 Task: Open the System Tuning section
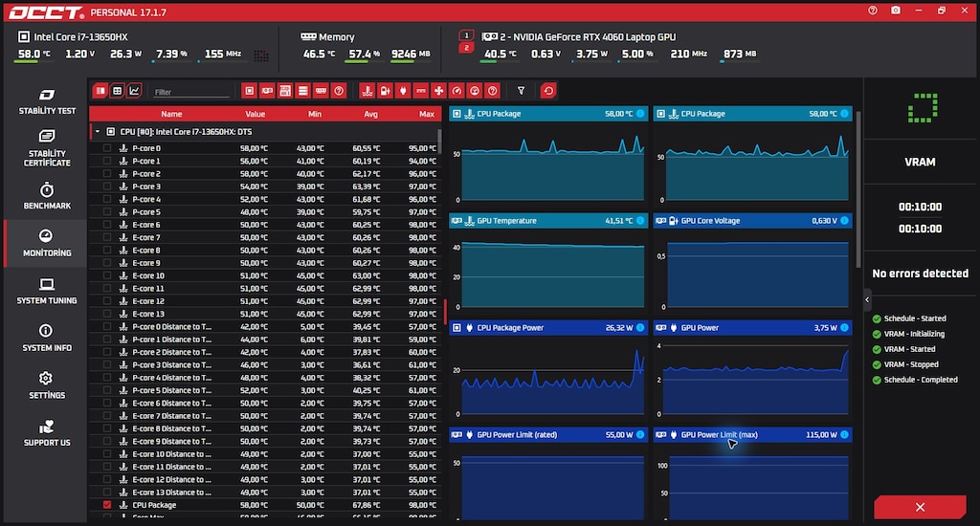click(x=47, y=291)
